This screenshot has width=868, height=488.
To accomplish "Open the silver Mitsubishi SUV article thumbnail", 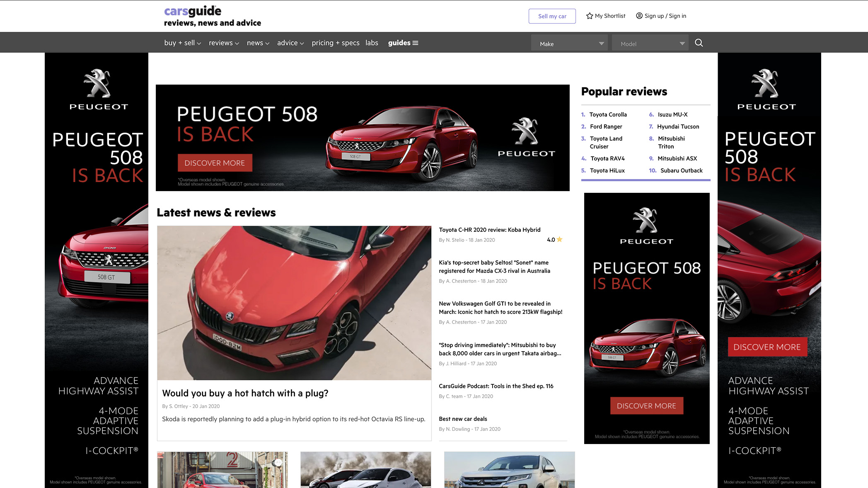I will pyautogui.click(x=509, y=470).
